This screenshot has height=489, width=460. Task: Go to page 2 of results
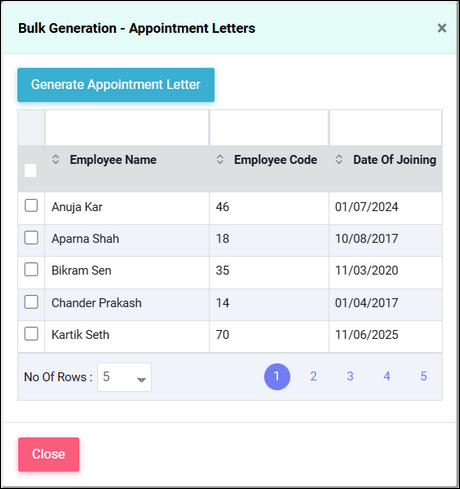tap(313, 376)
